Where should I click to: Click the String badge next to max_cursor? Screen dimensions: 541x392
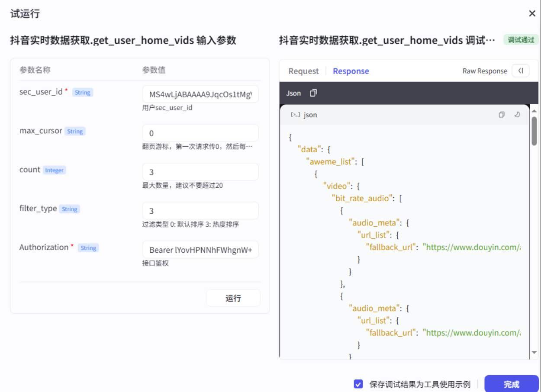pyautogui.click(x=75, y=131)
